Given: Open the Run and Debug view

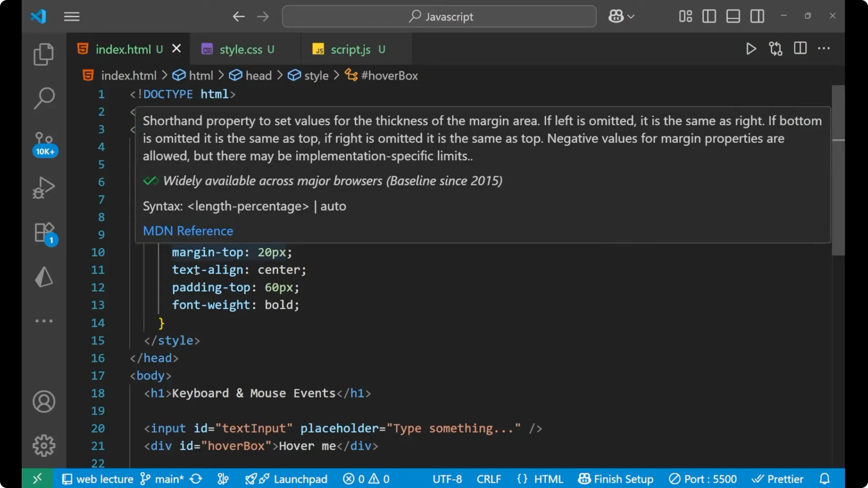Looking at the screenshot, I should [43, 187].
